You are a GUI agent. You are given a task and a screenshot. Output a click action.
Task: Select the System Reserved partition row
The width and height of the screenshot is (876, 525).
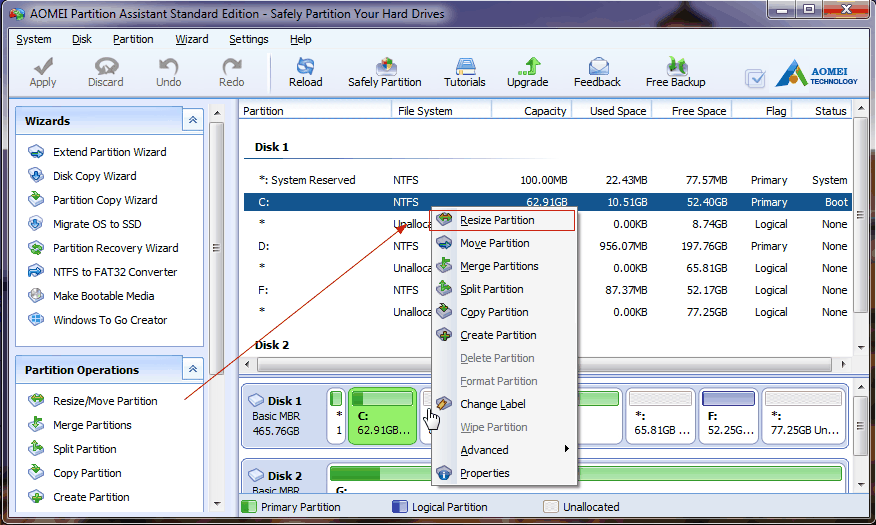[548, 180]
